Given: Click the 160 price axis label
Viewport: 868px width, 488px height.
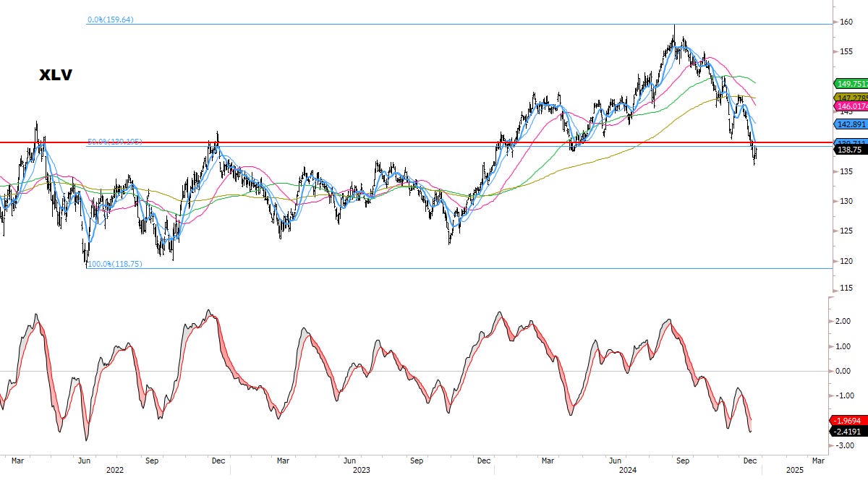Looking at the screenshot, I should point(846,22).
